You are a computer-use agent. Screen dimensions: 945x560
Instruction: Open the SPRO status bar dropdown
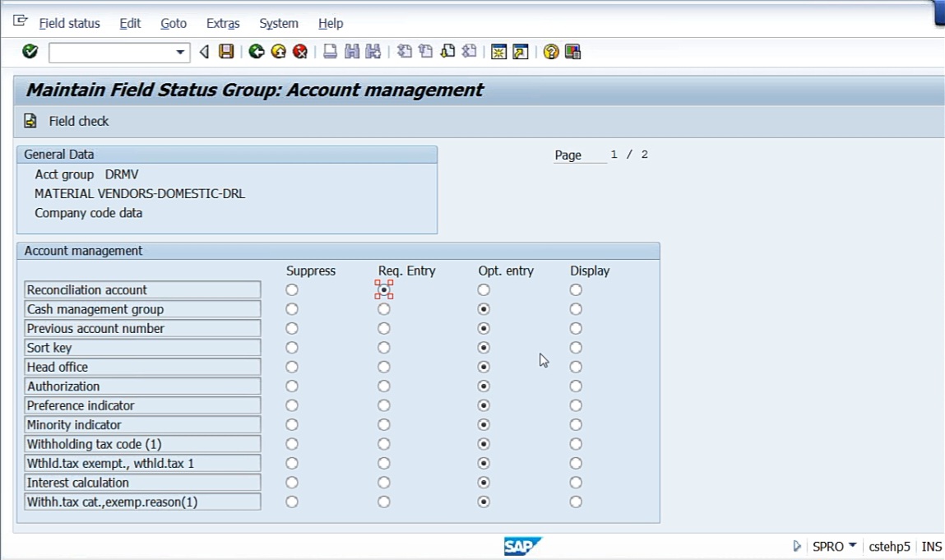point(852,545)
